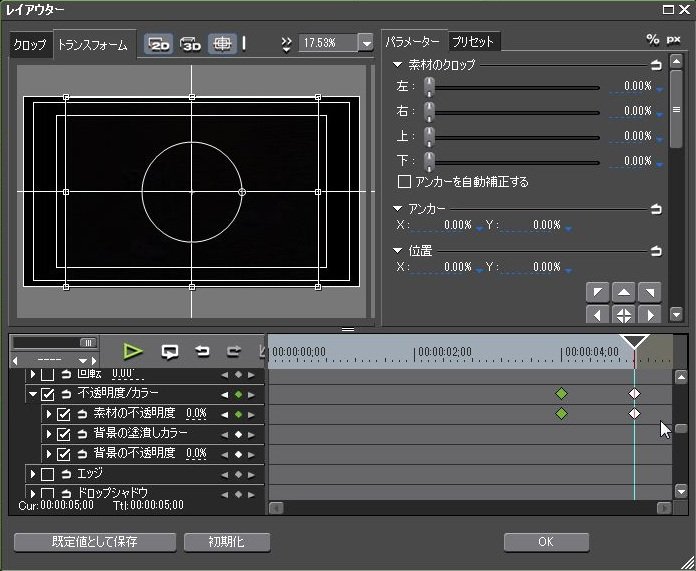Reset the 素材の不透明度 row to default

[82, 414]
